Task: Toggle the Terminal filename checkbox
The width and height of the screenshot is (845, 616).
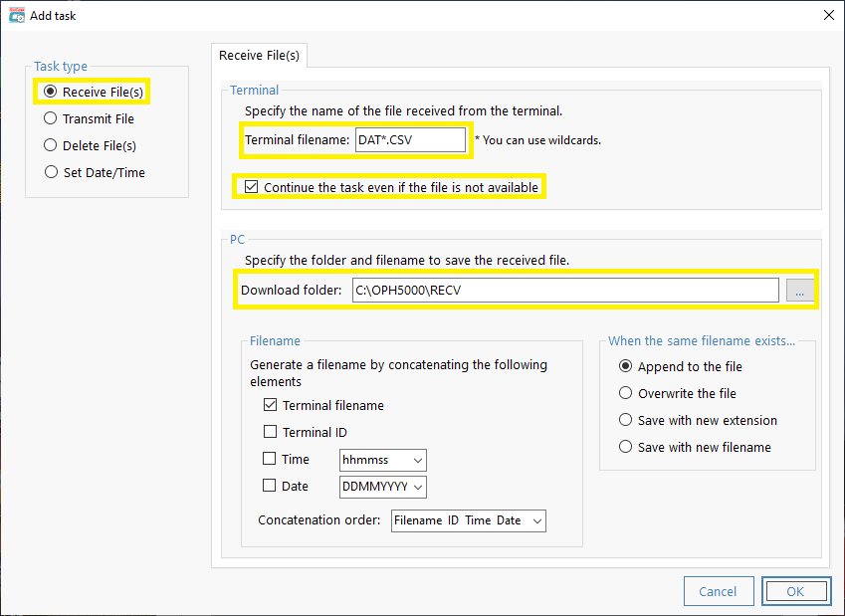Action: 270,405
